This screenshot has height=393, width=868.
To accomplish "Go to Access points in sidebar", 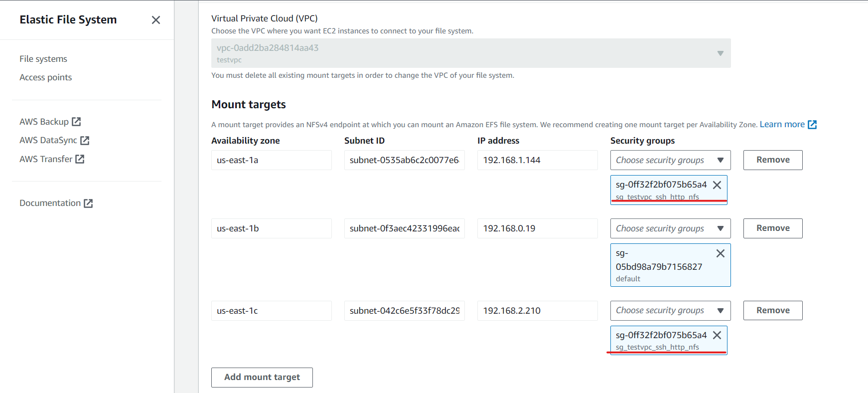I will pyautogui.click(x=46, y=77).
